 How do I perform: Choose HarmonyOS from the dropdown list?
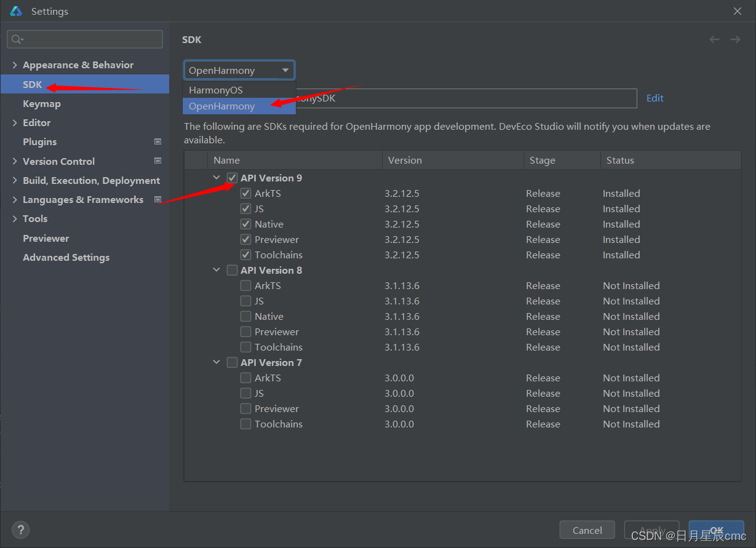click(239, 90)
